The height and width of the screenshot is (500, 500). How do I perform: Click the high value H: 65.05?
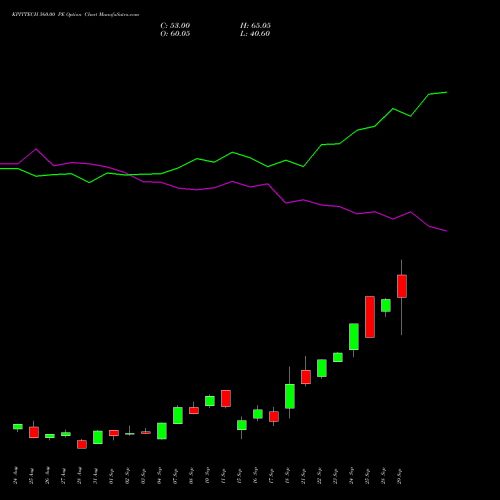pyautogui.click(x=255, y=26)
